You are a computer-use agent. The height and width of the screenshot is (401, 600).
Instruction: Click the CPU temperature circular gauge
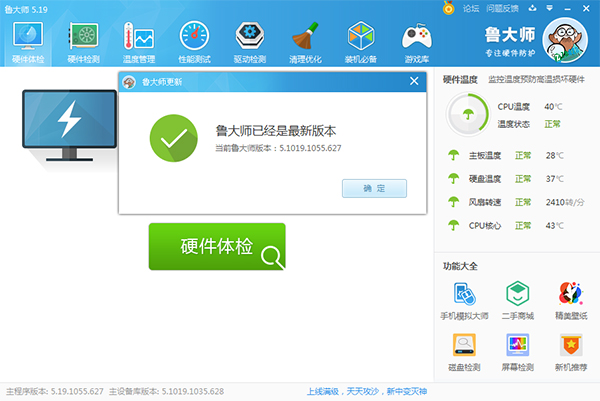pyautogui.click(x=468, y=114)
